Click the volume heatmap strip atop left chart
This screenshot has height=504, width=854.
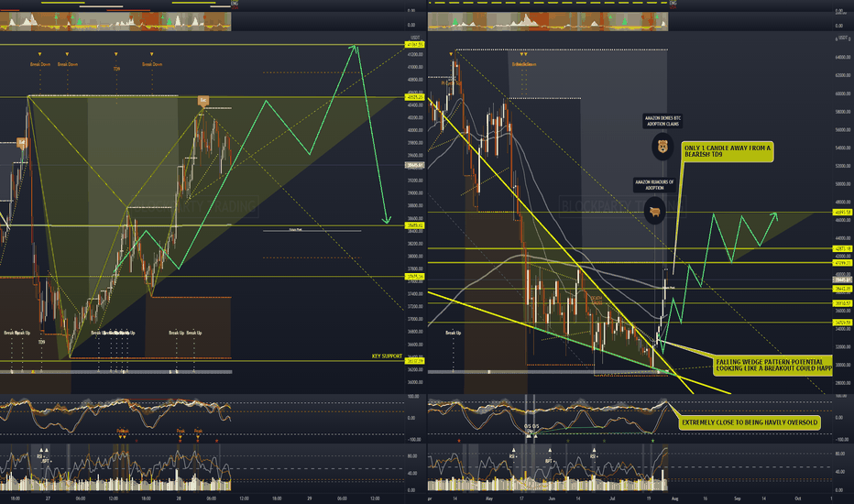tap(115, 22)
